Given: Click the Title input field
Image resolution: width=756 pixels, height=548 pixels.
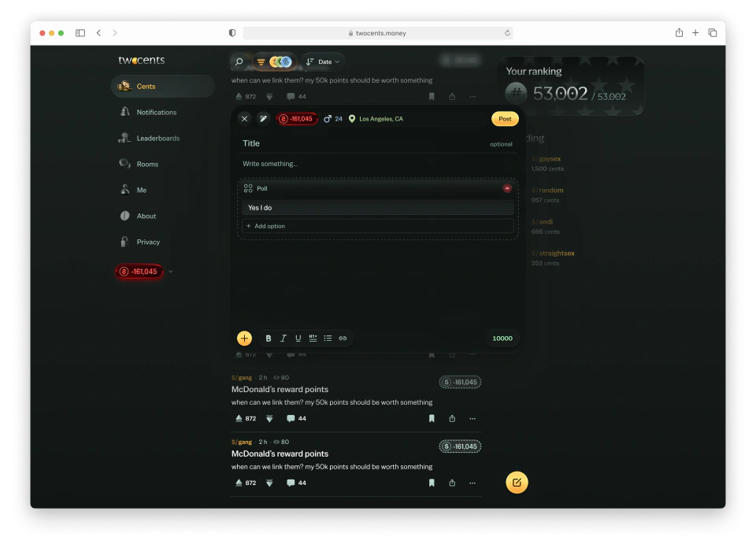Looking at the screenshot, I should click(315, 143).
